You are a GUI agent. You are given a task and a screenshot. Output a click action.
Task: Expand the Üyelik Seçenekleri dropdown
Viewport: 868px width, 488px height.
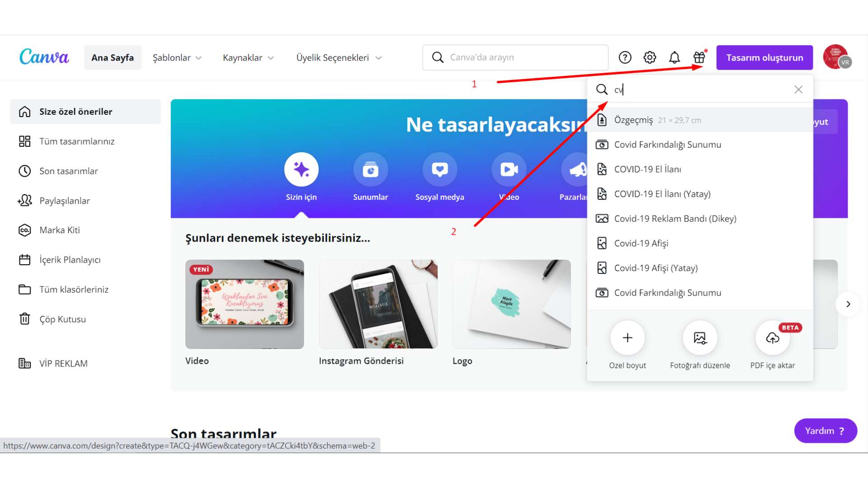pos(339,57)
